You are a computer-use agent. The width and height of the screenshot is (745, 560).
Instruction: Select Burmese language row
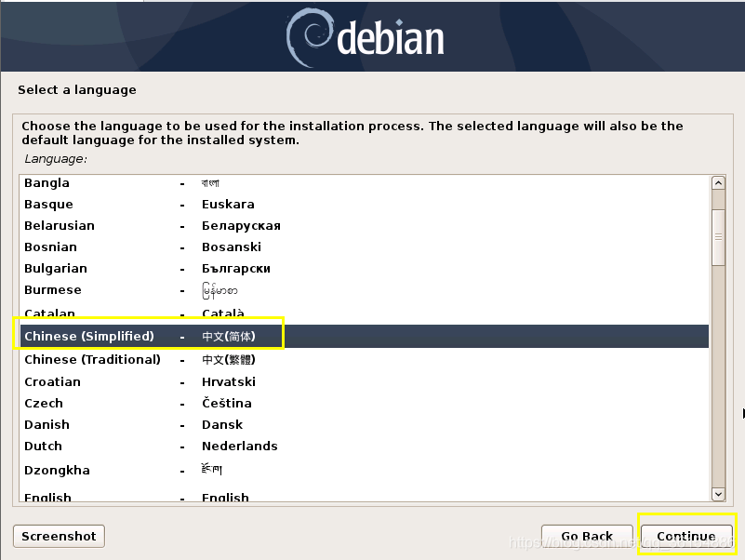click(365, 290)
